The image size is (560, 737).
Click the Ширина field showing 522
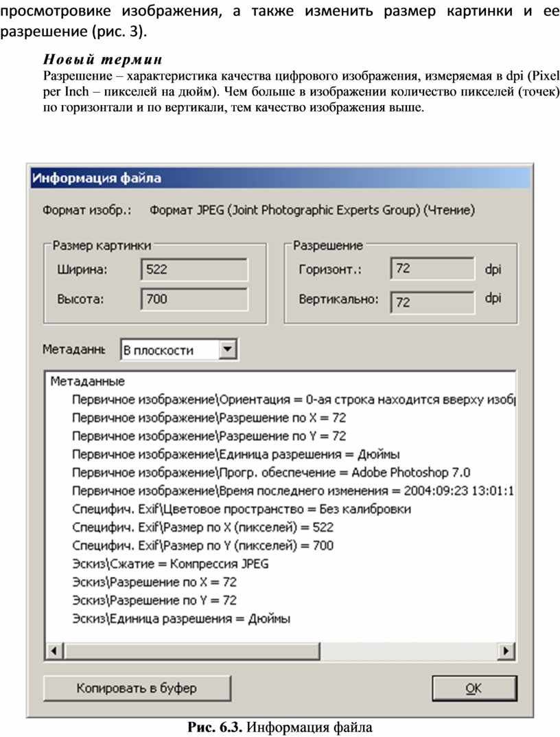point(194,269)
